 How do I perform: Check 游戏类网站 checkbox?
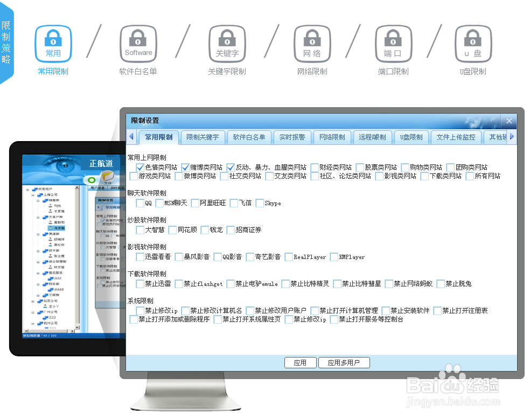(134, 176)
